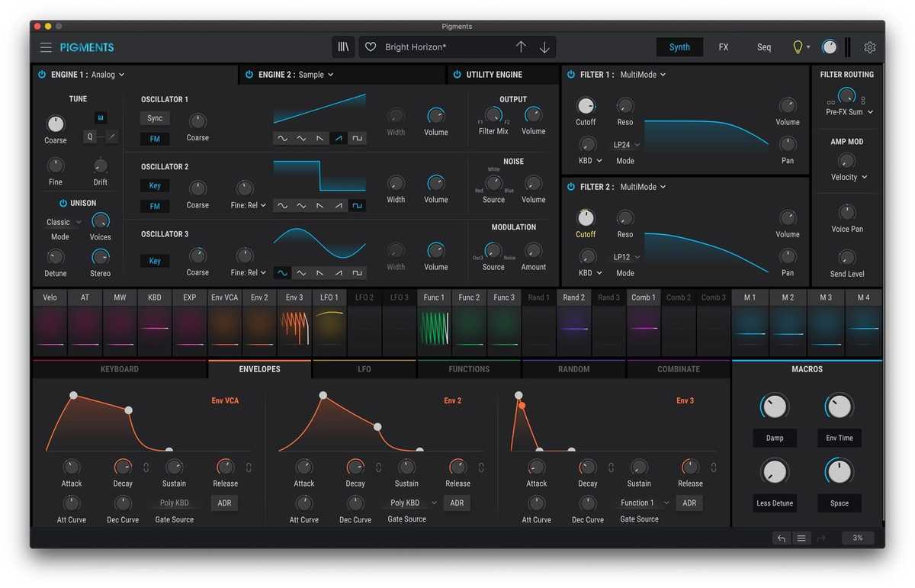
Task: Select square waveform for Oscillator 1
Action: [357, 138]
